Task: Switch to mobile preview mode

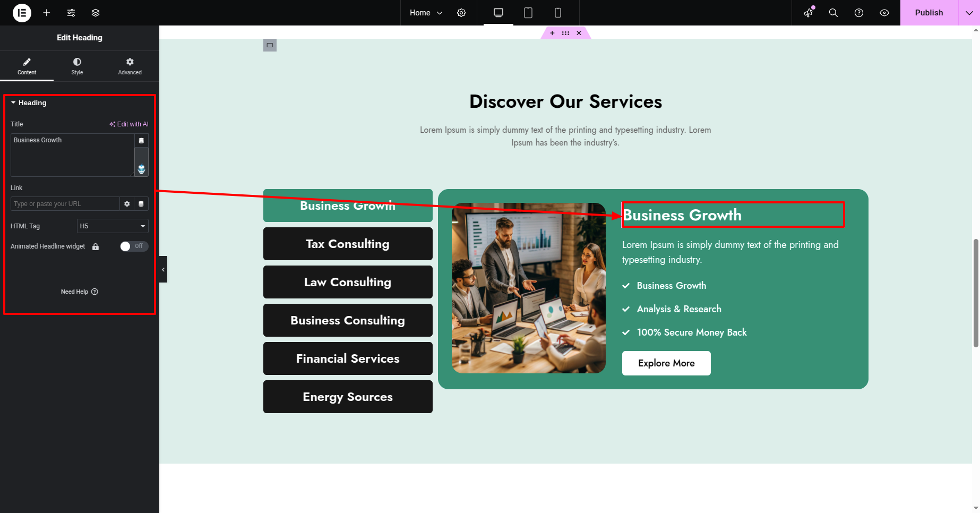Action: (558, 13)
